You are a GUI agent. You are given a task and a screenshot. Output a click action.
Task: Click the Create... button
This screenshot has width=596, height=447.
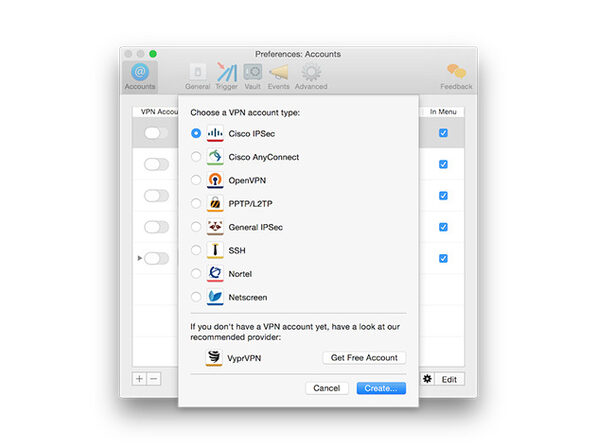point(381,388)
